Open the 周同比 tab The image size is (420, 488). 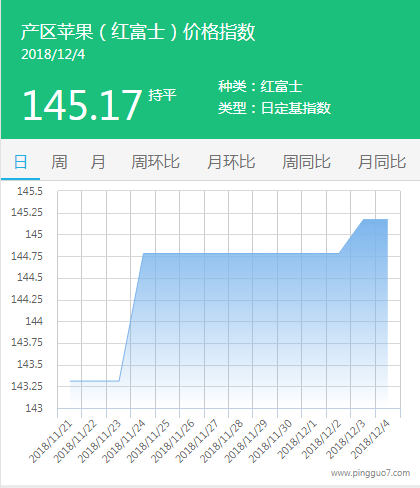pos(306,162)
